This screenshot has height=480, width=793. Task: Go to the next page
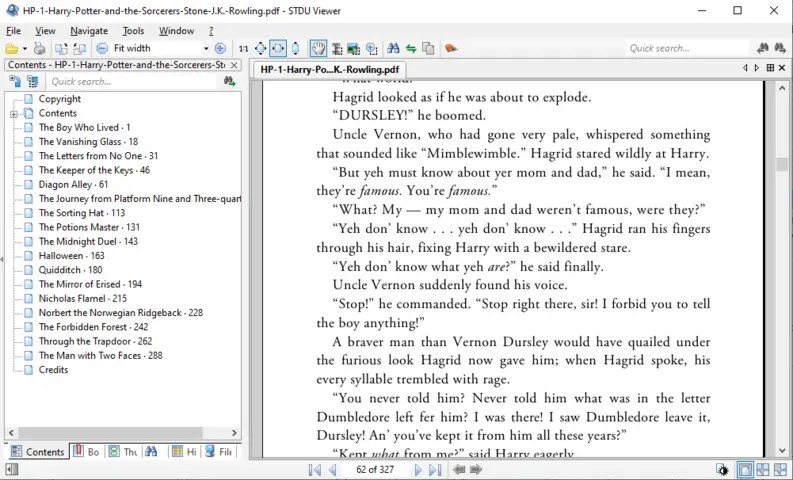(x=418, y=470)
